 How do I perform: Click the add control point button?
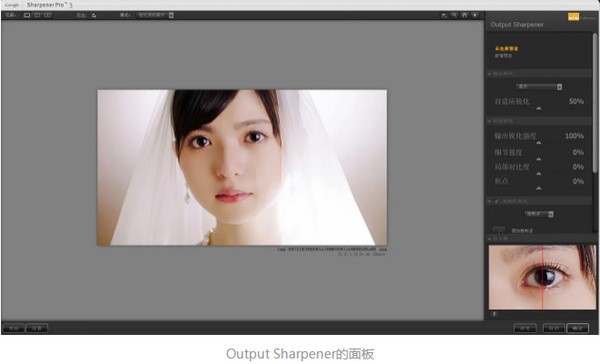coord(499,230)
